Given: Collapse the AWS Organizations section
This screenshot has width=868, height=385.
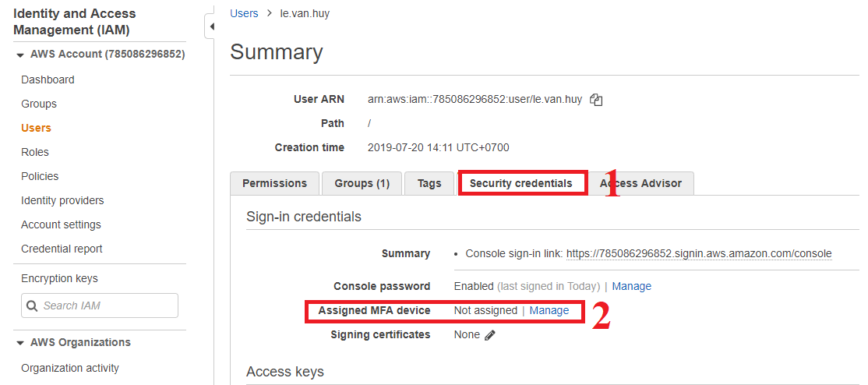Looking at the screenshot, I should click(x=20, y=343).
